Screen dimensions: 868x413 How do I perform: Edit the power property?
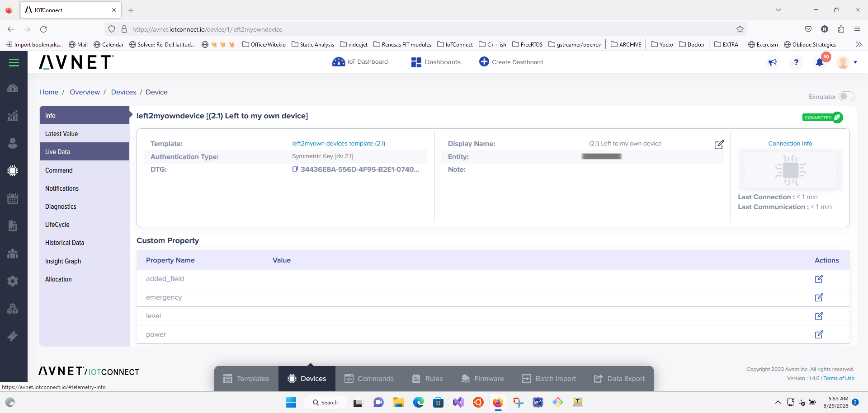(819, 334)
